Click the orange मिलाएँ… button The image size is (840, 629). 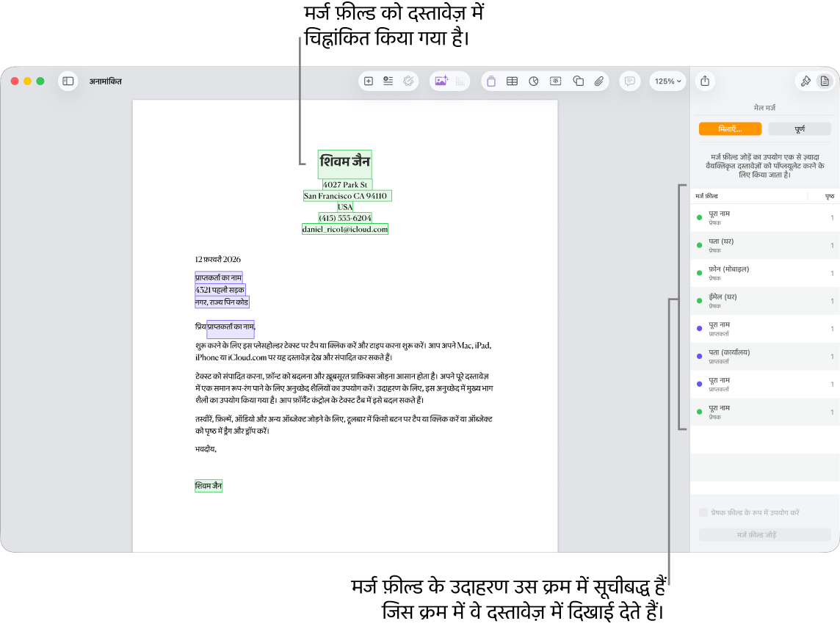coord(730,129)
